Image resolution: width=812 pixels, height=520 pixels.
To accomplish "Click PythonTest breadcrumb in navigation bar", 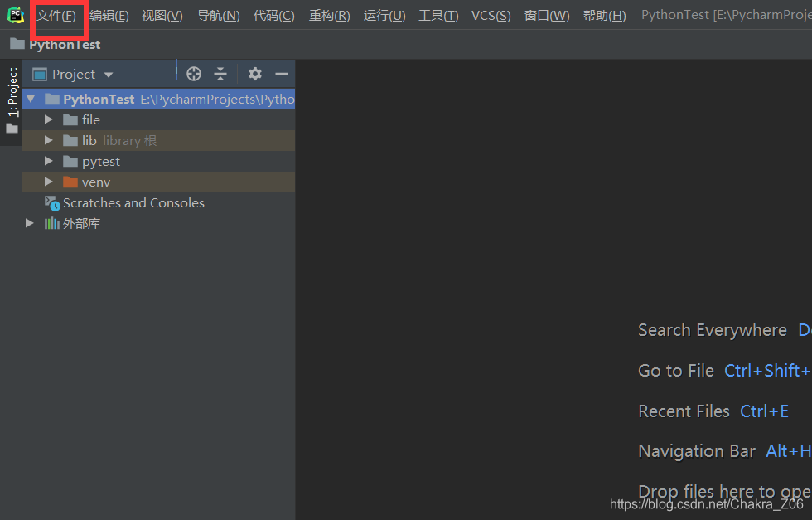I will 65,45.
